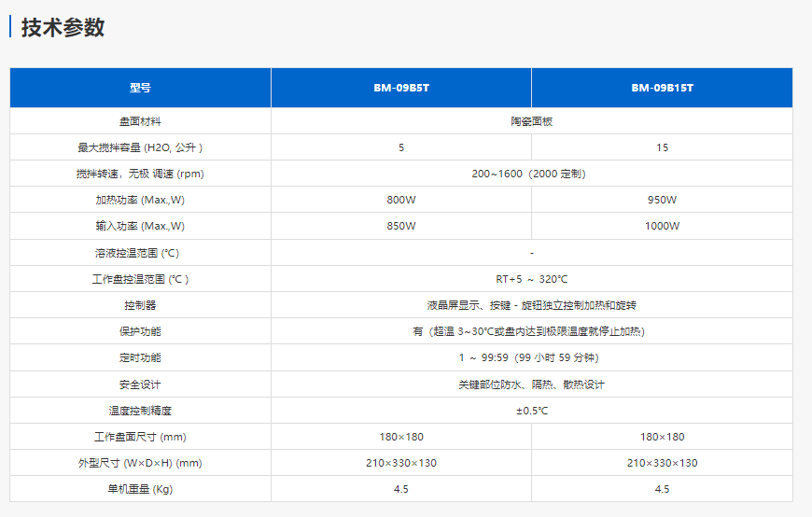
Task: Click the 陶瓷面板 value cell
Action: [531, 121]
